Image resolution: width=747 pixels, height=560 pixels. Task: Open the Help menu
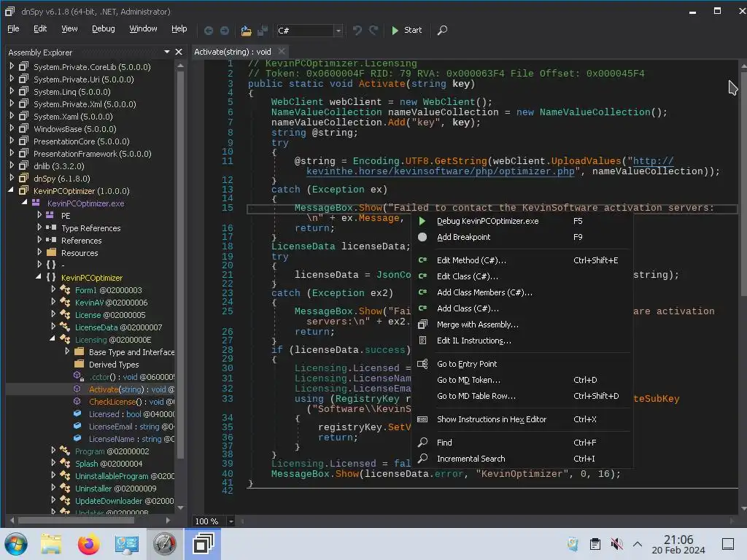click(179, 28)
